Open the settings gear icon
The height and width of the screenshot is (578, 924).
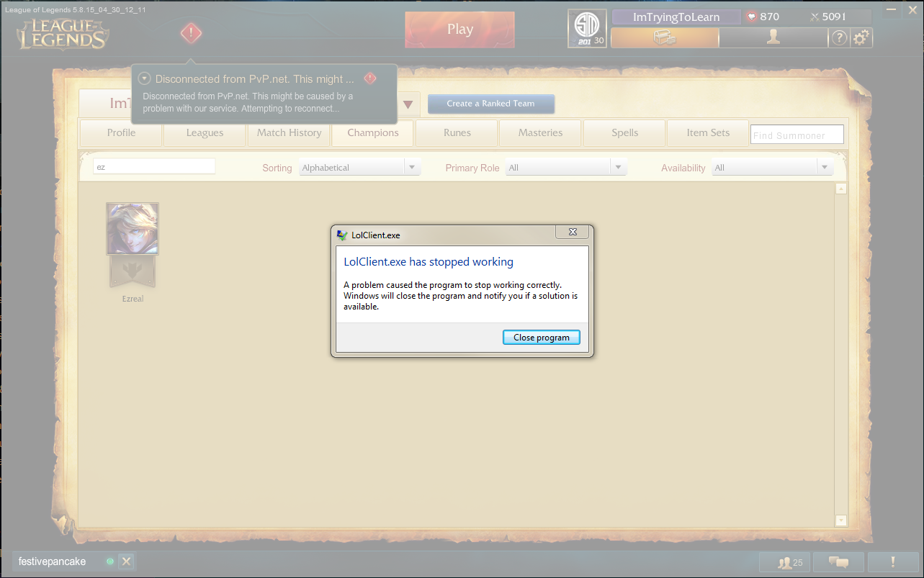point(861,38)
